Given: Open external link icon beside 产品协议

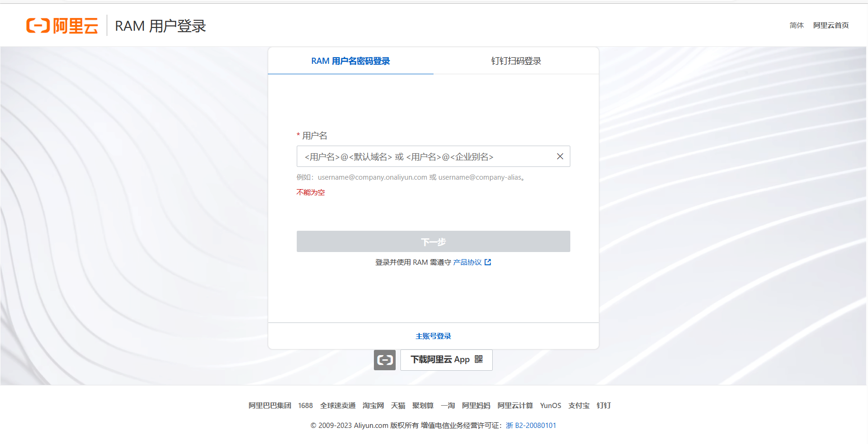Looking at the screenshot, I should pos(488,262).
